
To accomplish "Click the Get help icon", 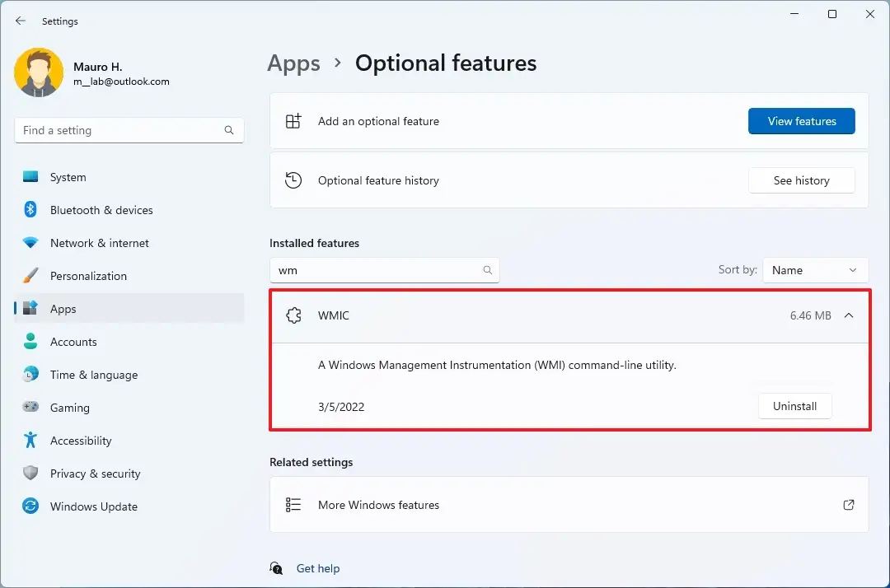I will (x=277, y=568).
